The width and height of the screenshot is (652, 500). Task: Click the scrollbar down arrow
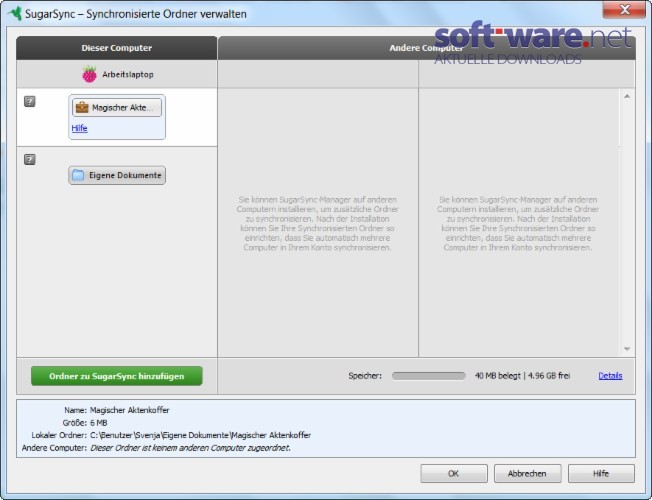pos(627,349)
